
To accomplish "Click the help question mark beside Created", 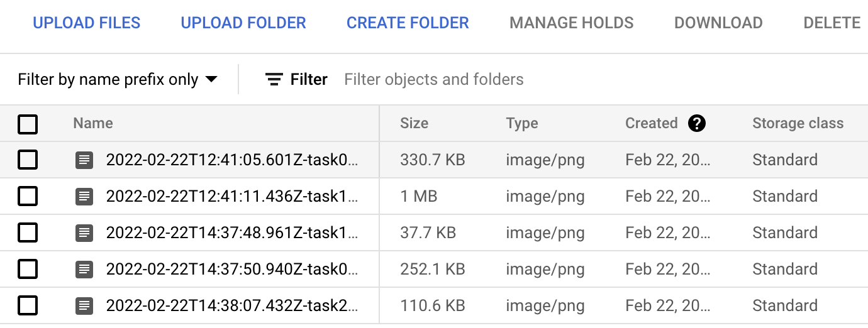I will click(x=697, y=123).
